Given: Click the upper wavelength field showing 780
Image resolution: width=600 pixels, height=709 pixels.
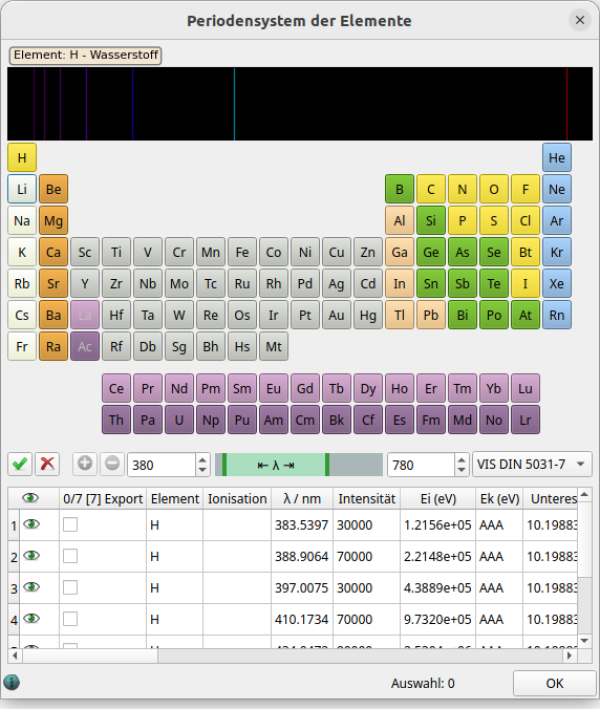Looking at the screenshot, I should click(x=421, y=464).
